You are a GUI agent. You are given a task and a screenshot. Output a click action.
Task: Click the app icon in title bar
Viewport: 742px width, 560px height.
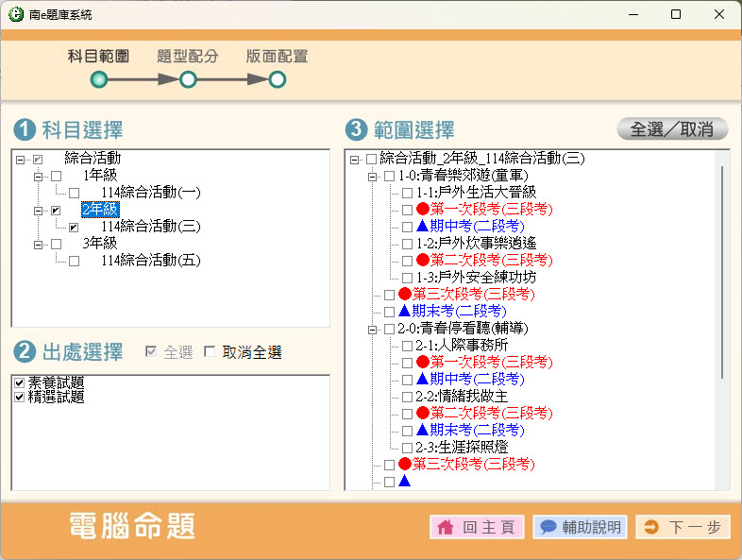(x=15, y=15)
